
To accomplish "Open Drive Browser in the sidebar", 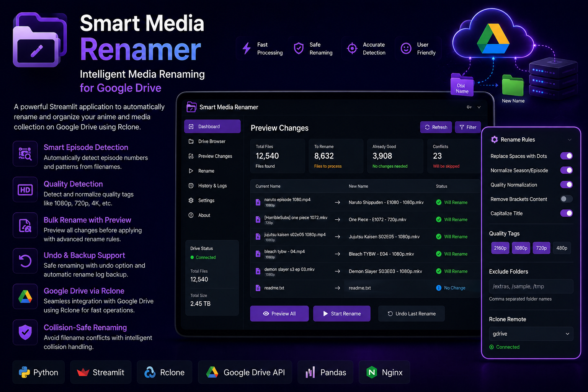I will point(212,141).
